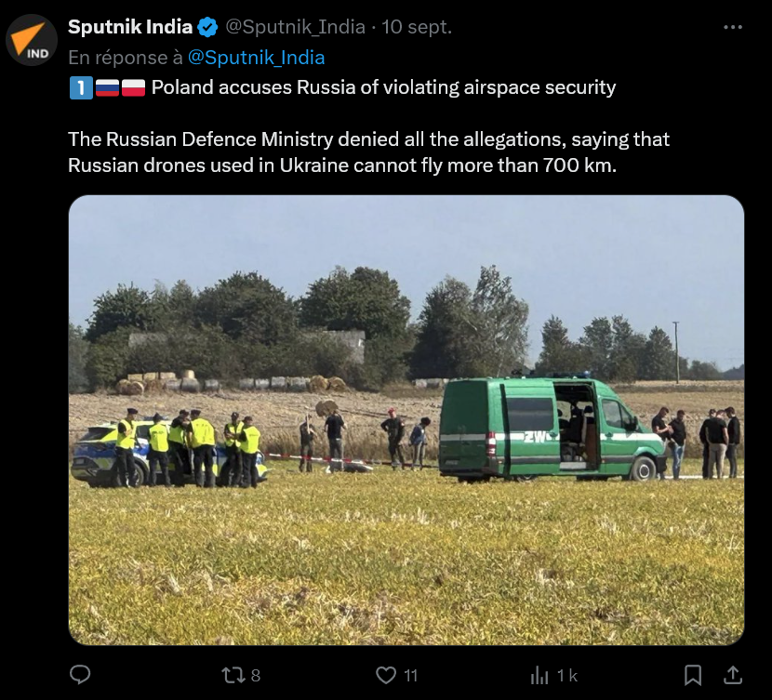Image resolution: width=772 pixels, height=700 pixels.
Task: Click the repost count 8
Action: coord(256,676)
